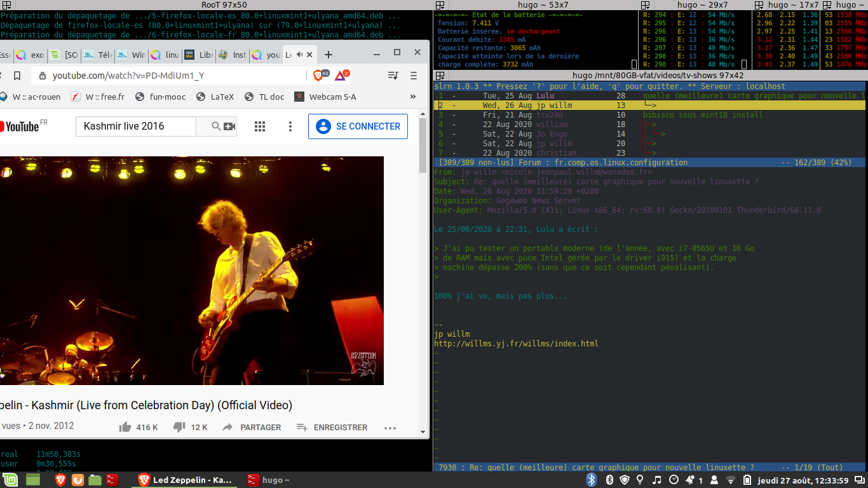Switch to the 'Télé' browser tab
The image size is (868, 488).
pos(97,55)
